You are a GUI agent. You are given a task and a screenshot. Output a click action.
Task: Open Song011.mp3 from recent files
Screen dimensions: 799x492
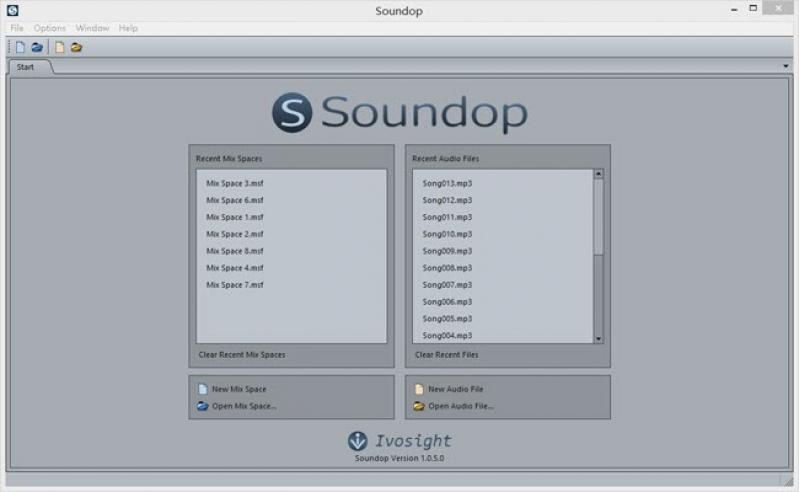pos(447,217)
